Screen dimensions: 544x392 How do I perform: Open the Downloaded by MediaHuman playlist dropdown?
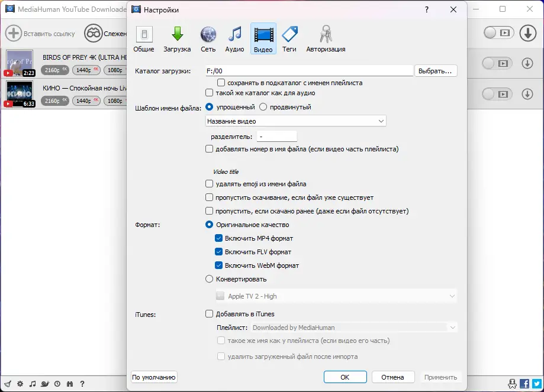coord(354,327)
